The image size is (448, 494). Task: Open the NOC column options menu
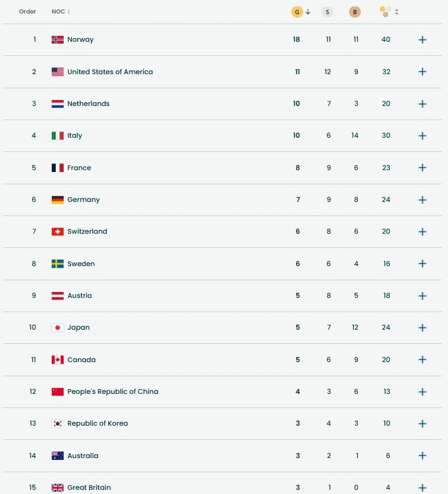click(x=69, y=12)
